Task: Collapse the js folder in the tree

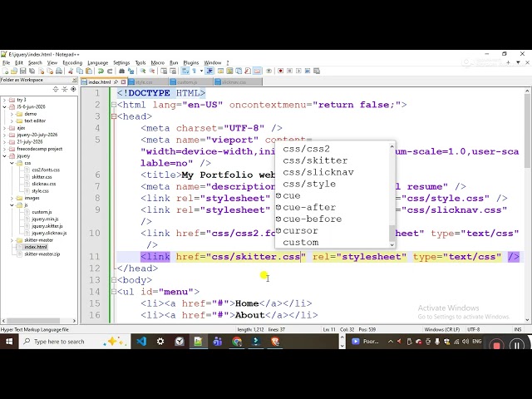Action: pyautogui.click(x=12, y=205)
